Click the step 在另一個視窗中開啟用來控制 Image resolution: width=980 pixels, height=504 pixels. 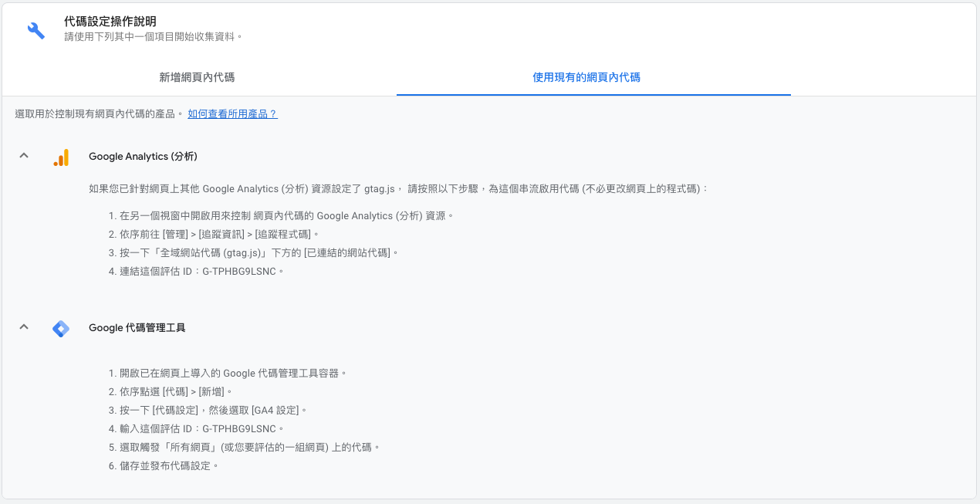(x=282, y=216)
